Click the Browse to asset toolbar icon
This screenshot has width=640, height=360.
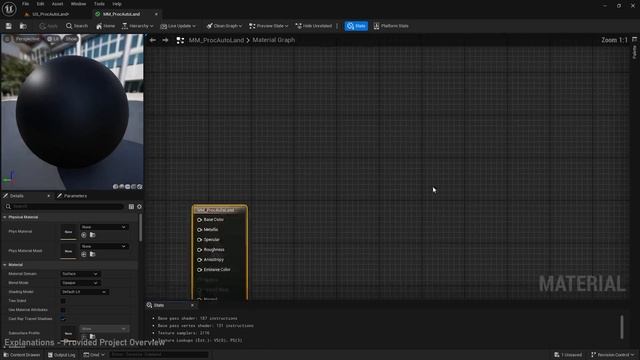click(x=23, y=26)
